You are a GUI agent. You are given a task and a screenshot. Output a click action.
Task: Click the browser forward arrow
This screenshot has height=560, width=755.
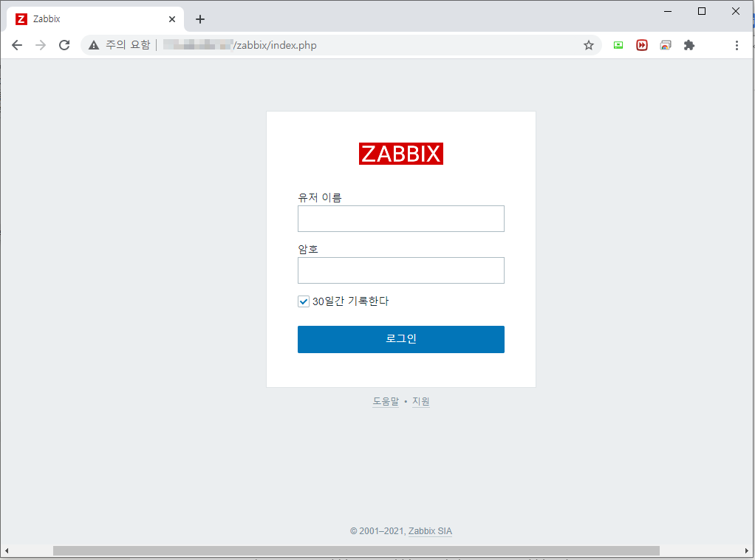(41, 45)
